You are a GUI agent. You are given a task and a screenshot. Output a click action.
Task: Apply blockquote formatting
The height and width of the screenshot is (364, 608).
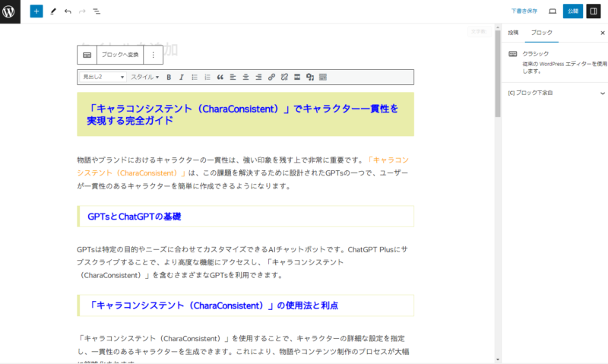(x=220, y=78)
